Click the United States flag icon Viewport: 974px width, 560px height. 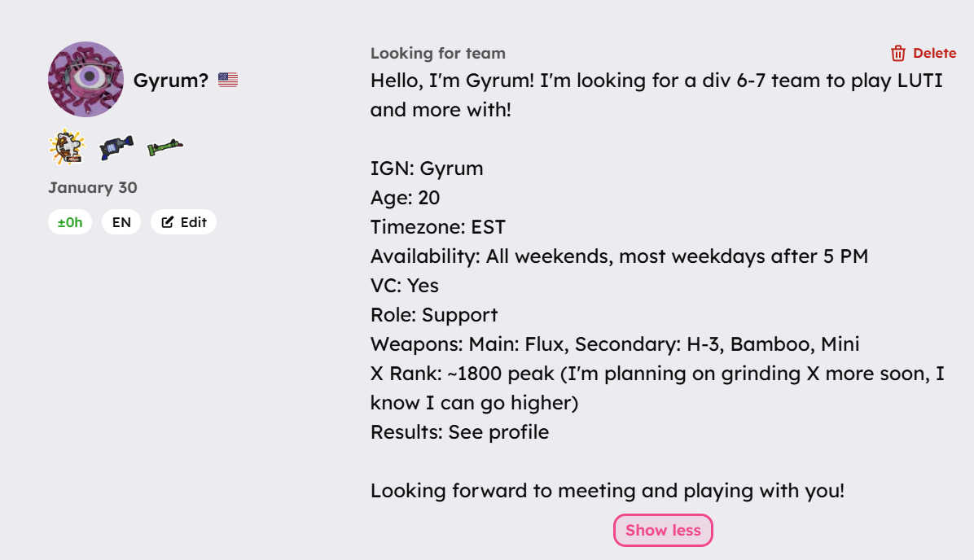point(228,80)
